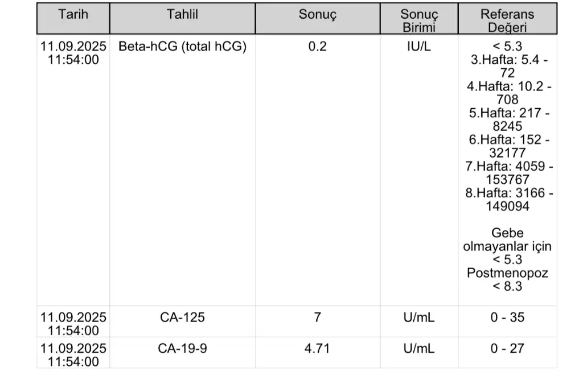This screenshot has width=583, height=392.
Task: Select the Beta-hCG (total hCG) test name
Action: coord(182,47)
